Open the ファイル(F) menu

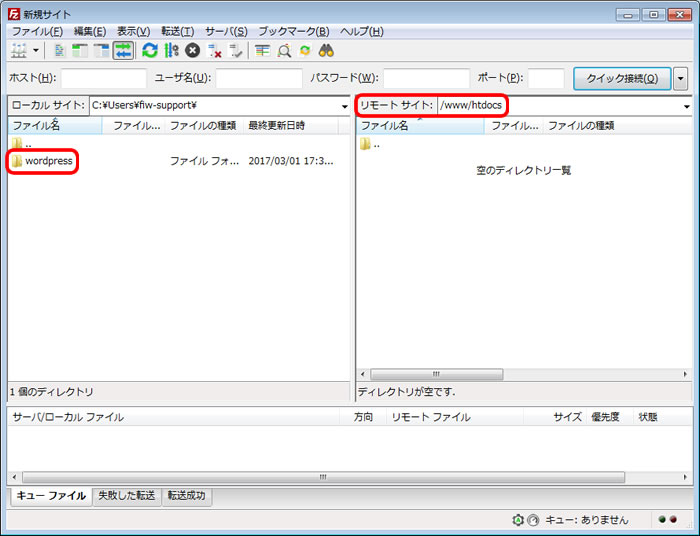click(x=37, y=32)
